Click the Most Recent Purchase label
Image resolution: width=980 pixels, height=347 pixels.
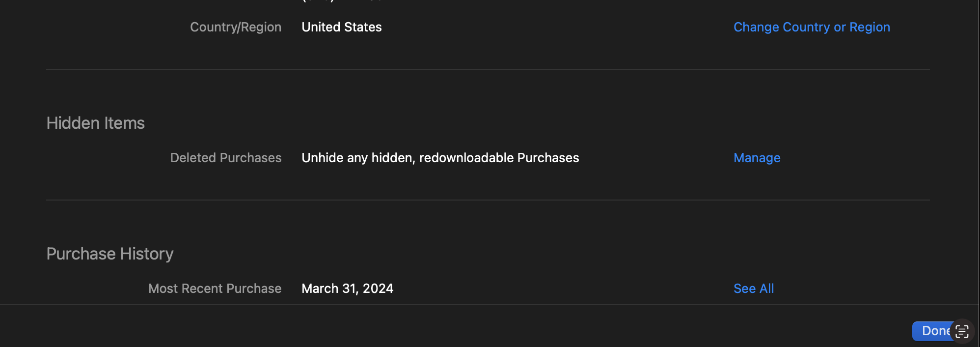coord(215,289)
